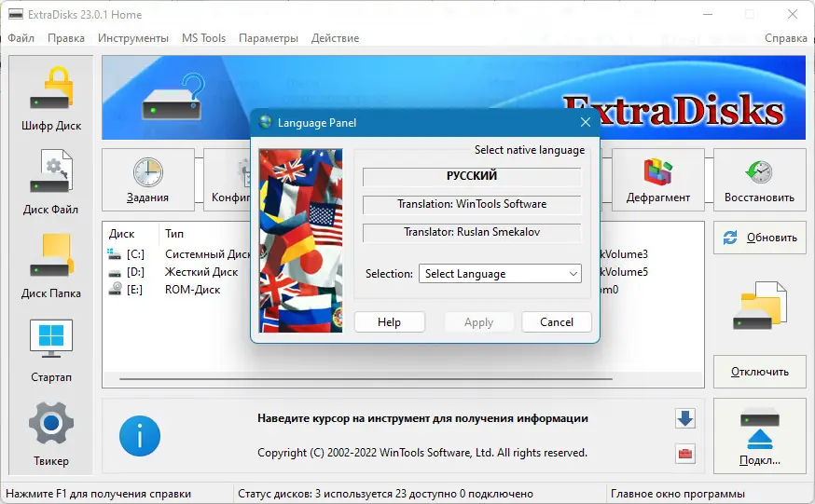
Task: Open the Действие menu
Action: click(336, 38)
